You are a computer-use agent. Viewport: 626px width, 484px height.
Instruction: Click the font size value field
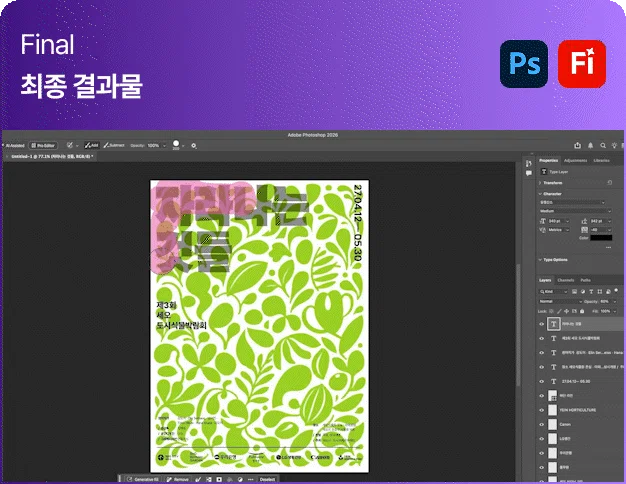[x=558, y=221]
